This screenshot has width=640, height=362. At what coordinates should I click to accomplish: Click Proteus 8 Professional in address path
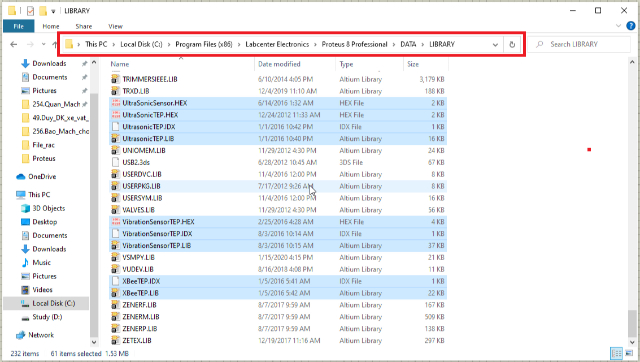(x=354, y=44)
